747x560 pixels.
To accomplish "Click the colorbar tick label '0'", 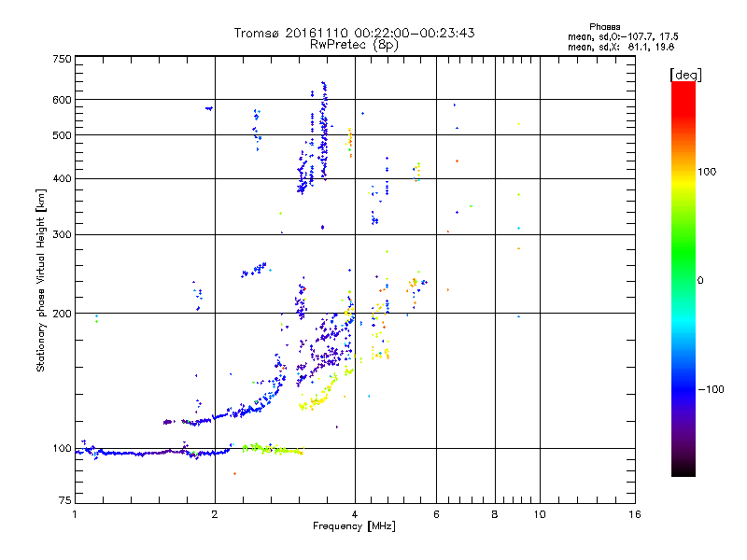I will 700,280.
